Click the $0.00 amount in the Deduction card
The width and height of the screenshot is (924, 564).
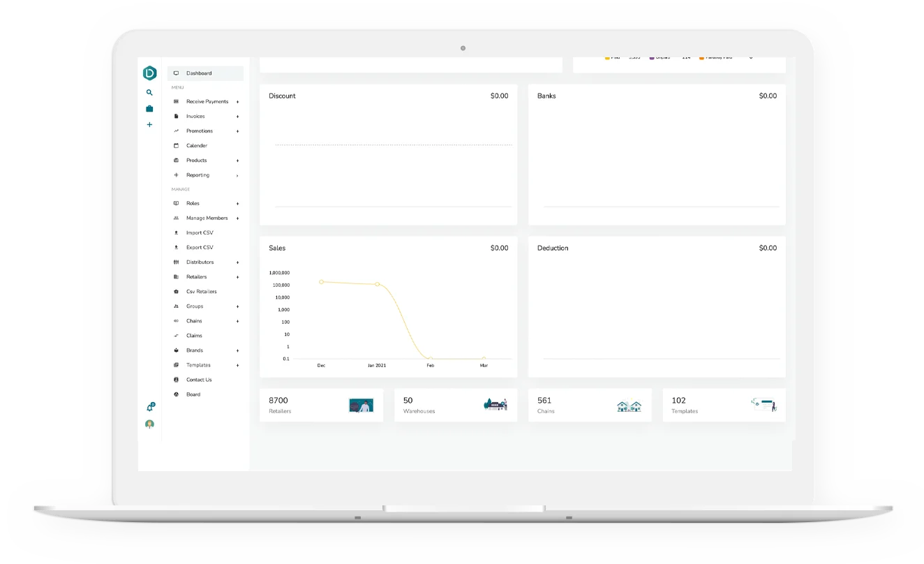click(x=768, y=248)
